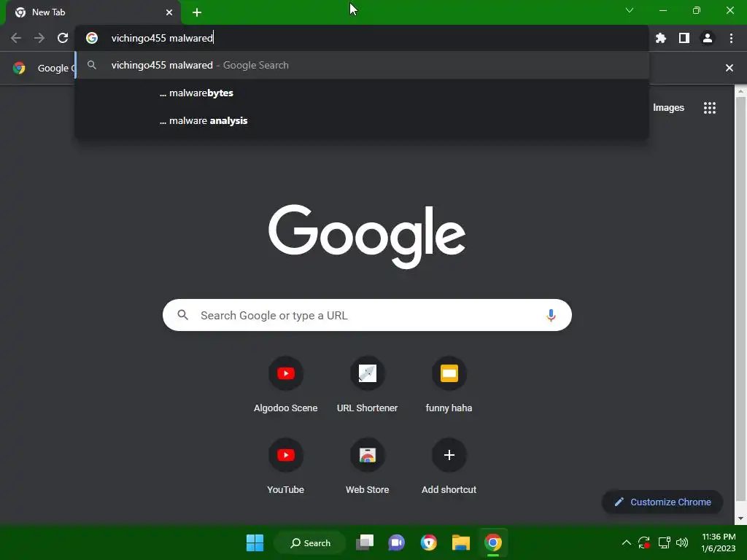This screenshot has width=747, height=560.
Task: Close the New Tab tab
Action: 169,12
